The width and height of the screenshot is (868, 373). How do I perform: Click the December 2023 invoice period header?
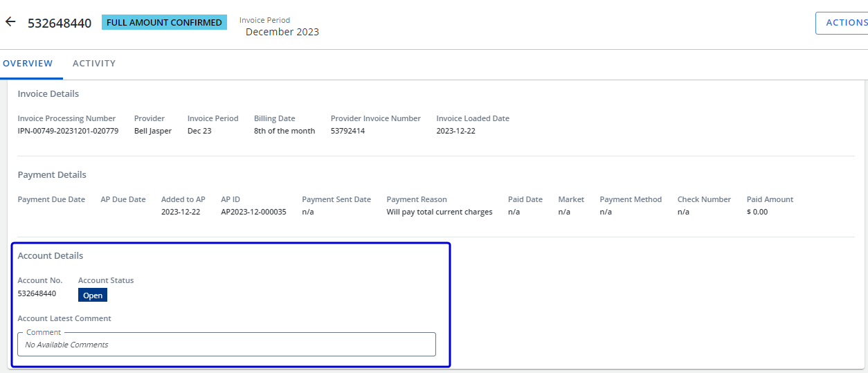[x=282, y=32]
